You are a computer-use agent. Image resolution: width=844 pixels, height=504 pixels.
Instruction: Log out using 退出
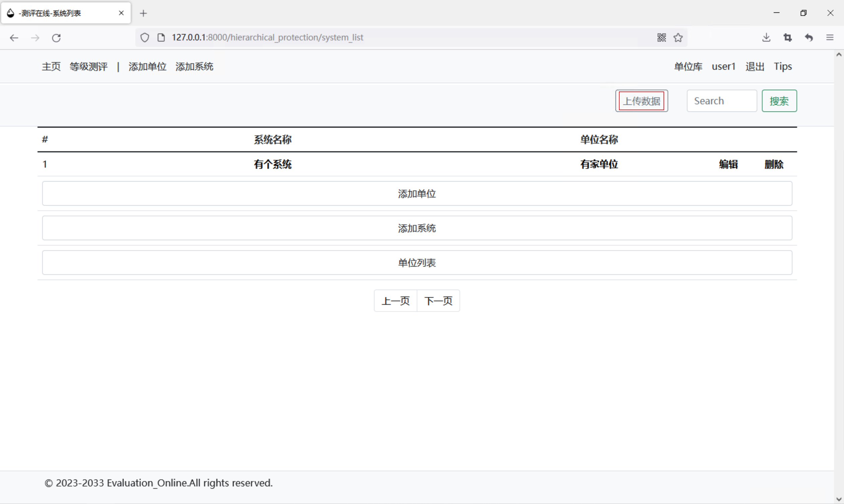[x=755, y=67]
